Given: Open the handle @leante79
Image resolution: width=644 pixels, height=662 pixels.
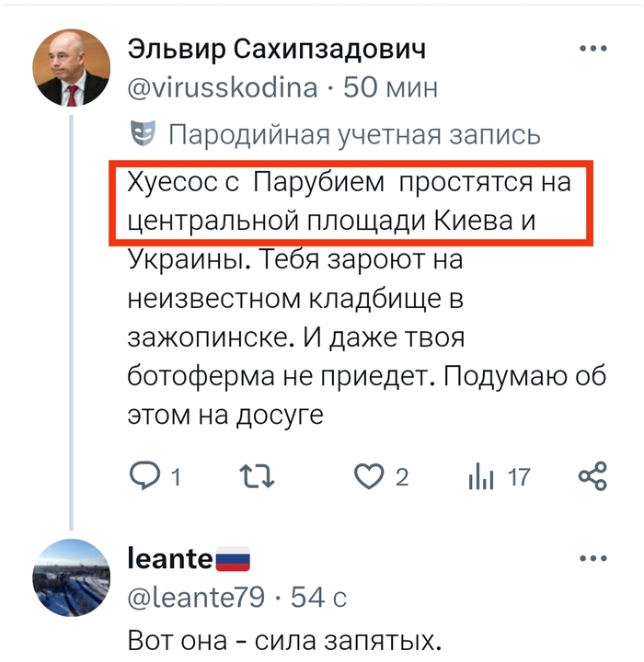Looking at the screenshot, I should pyautogui.click(x=196, y=597).
